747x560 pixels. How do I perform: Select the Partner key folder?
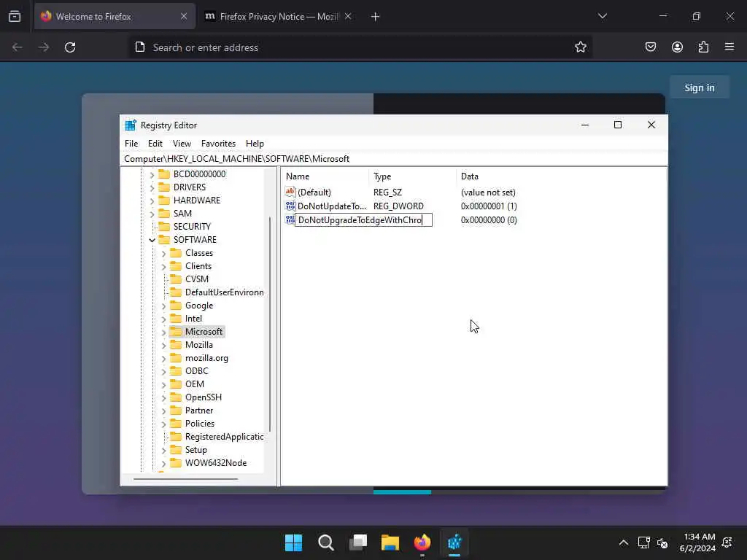(x=192, y=411)
